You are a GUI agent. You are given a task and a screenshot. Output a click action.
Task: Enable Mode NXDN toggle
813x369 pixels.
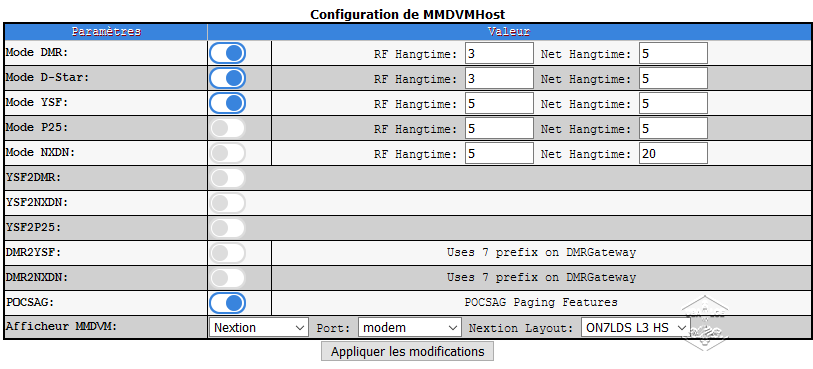coord(228,152)
